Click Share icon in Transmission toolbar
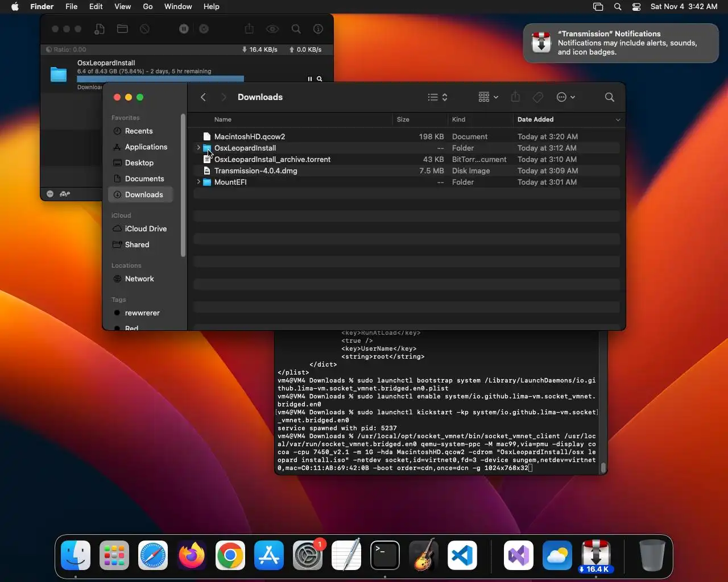The height and width of the screenshot is (582, 728). click(x=249, y=29)
